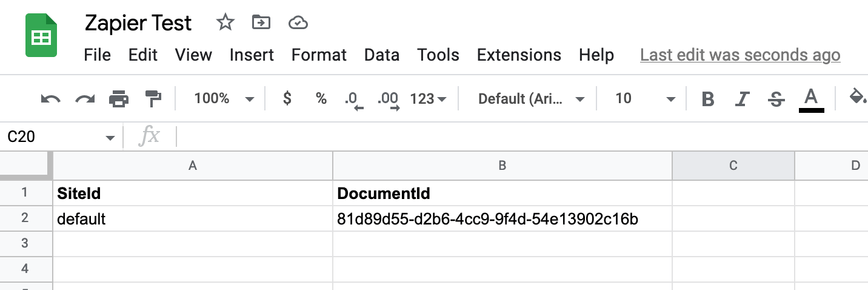Check the cloud save status icon
This screenshot has height=290, width=868.
pyautogui.click(x=298, y=23)
